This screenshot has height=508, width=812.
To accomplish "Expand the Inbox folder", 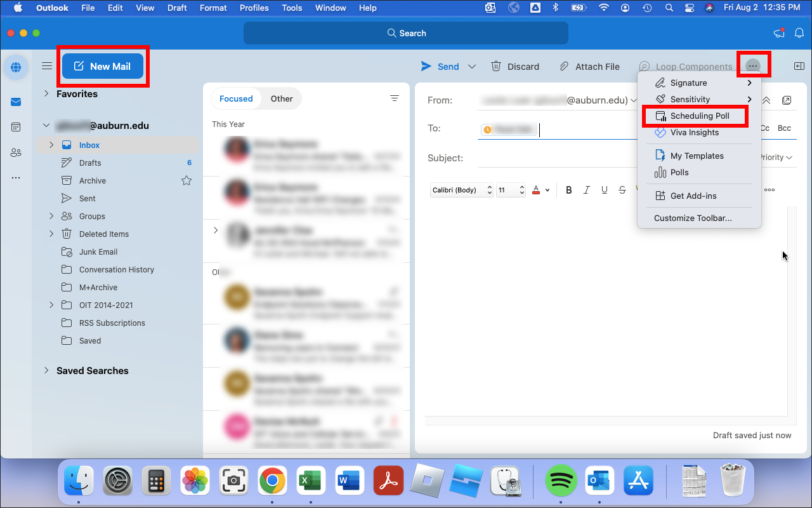I will [51, 145].
